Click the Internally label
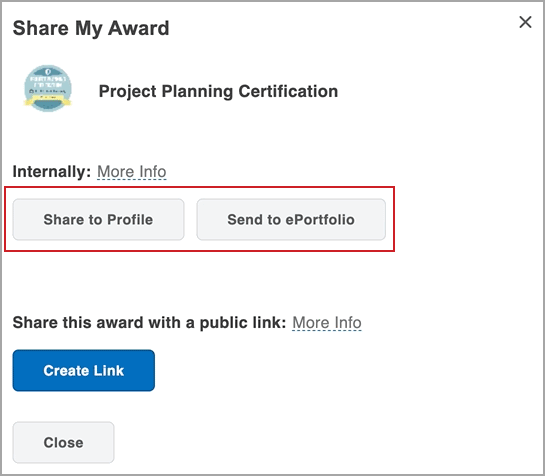This screenshot has width=545, height=476. pos(52,172)
